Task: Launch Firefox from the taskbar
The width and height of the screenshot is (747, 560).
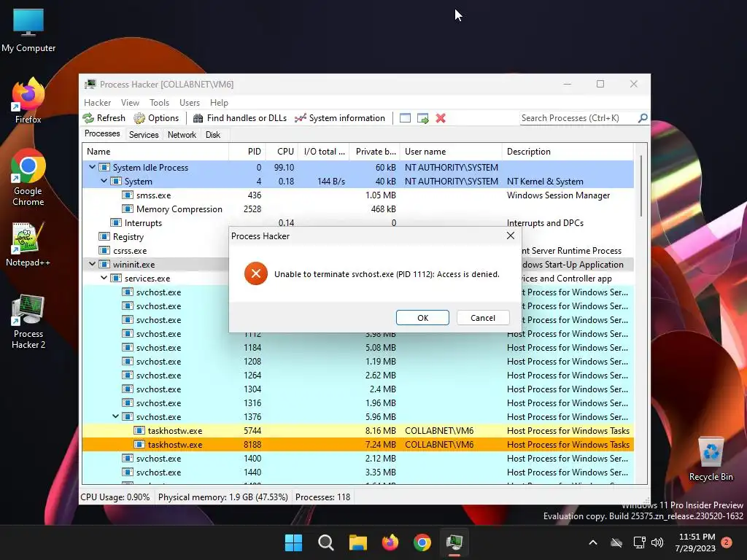Action: click(x=390, y=542)
